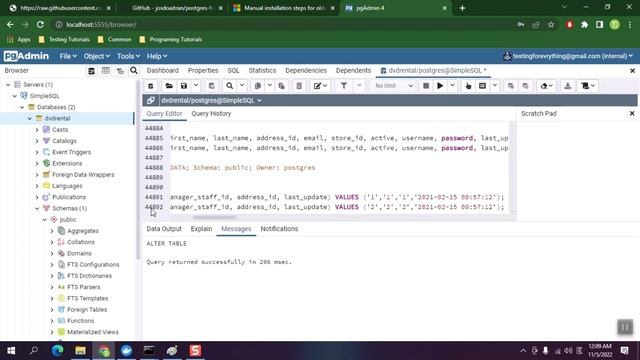Select the FTS Dictionaries tree item
Image resolution: width=640 pixels, height=360 pixels.
click(x=89, y=276)
